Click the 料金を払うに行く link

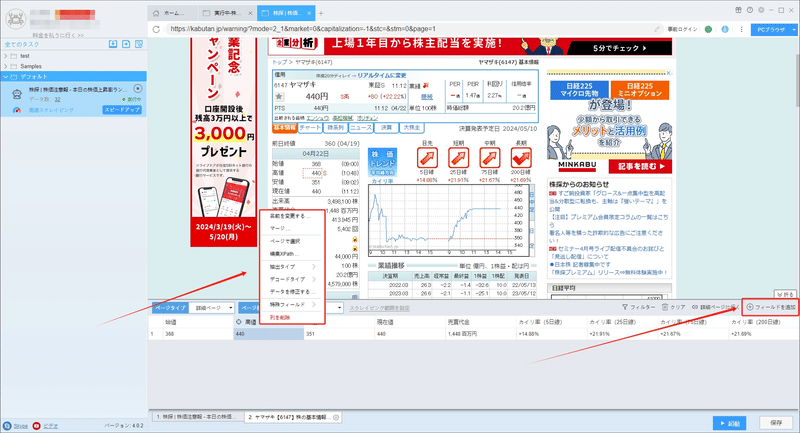coord(58,35)
